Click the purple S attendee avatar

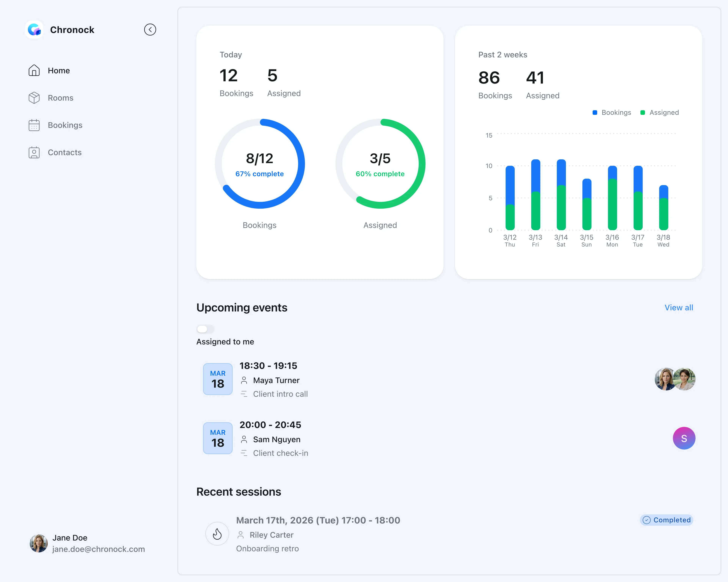click(684, 438)
